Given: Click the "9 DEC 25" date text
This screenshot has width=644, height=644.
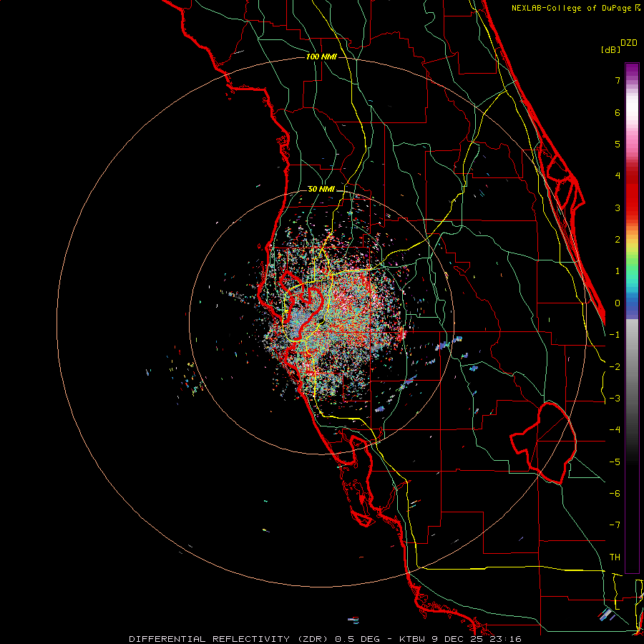Looking at the screenshot, I should click(457, 639).
